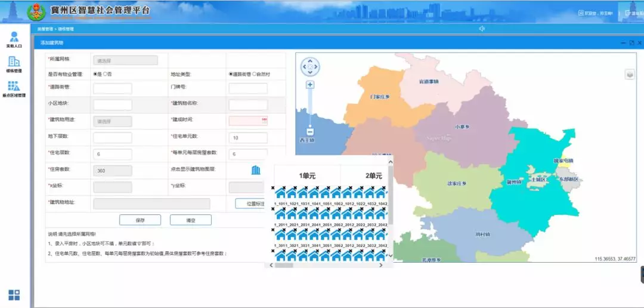Image resolution: width=644 pixels, height=308 pixels.
Task: Click the popup vertical scrollbar thumb
Action: [391, 195]
